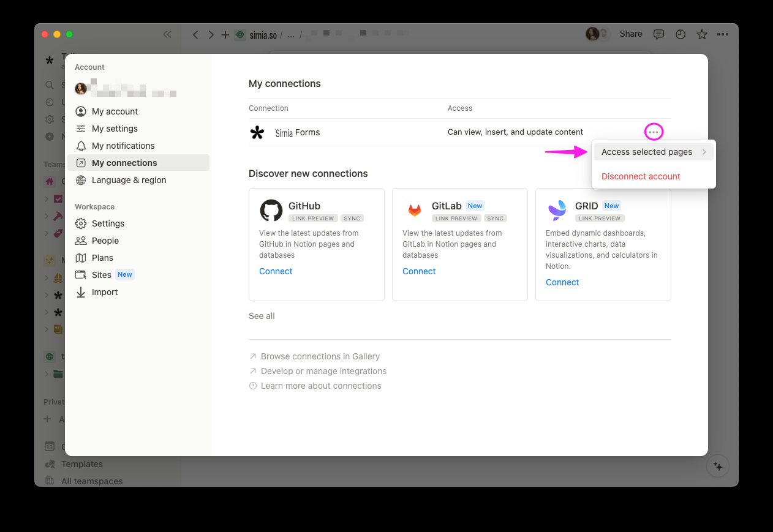Viewport: 773px width, 532px height.
Task: Click the GitHub octocat logo
Action: pos(271,211)
